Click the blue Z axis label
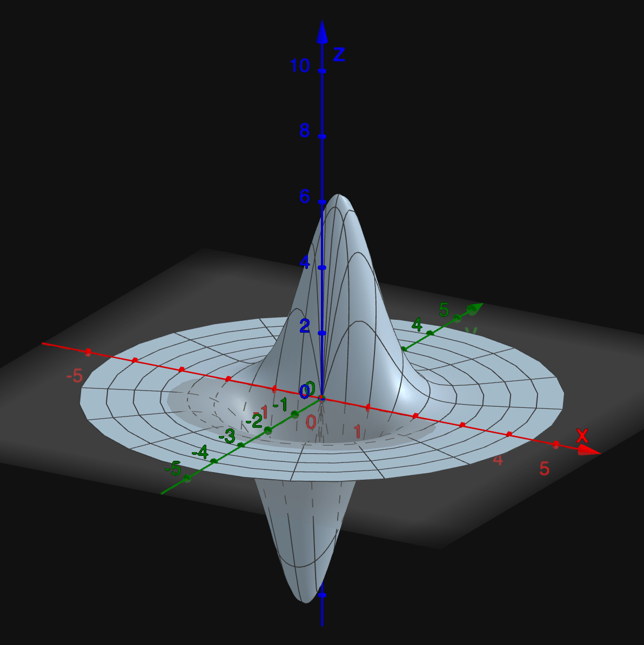644x645 pixels. pos(339,55)
